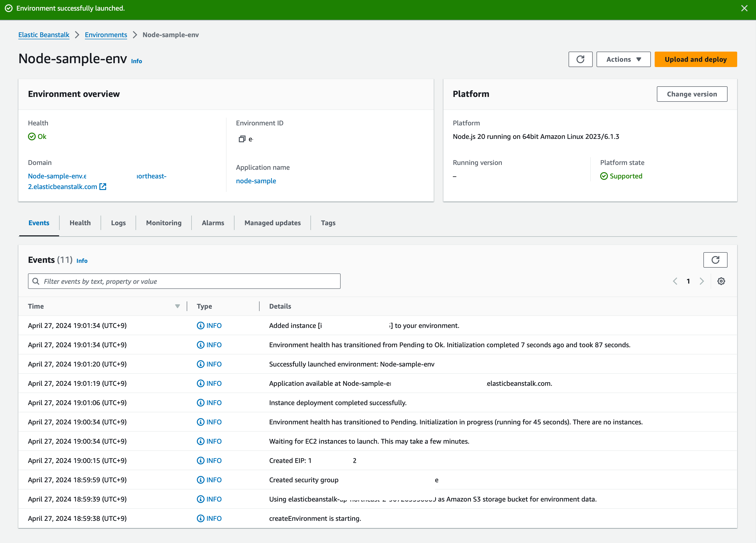
Task: Click INFO icon for S3 storage bucket event
Action: point(201,499)
